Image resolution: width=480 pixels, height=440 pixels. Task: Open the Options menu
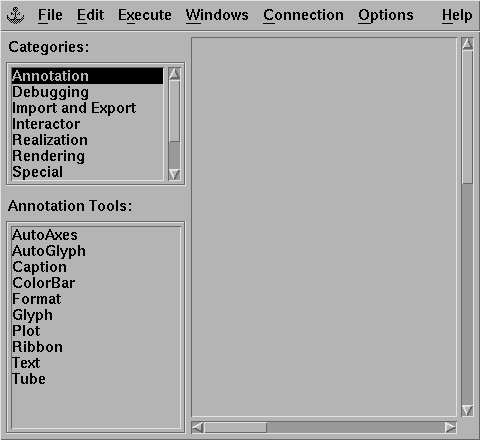point(386,15)
